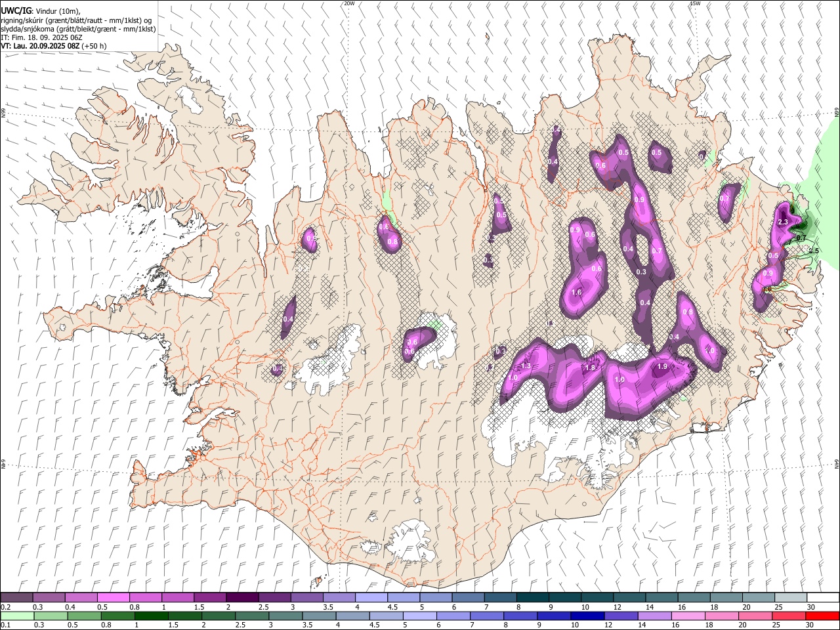
Task: Click the 12 label on the lower legend
Action: coord(608,625)
